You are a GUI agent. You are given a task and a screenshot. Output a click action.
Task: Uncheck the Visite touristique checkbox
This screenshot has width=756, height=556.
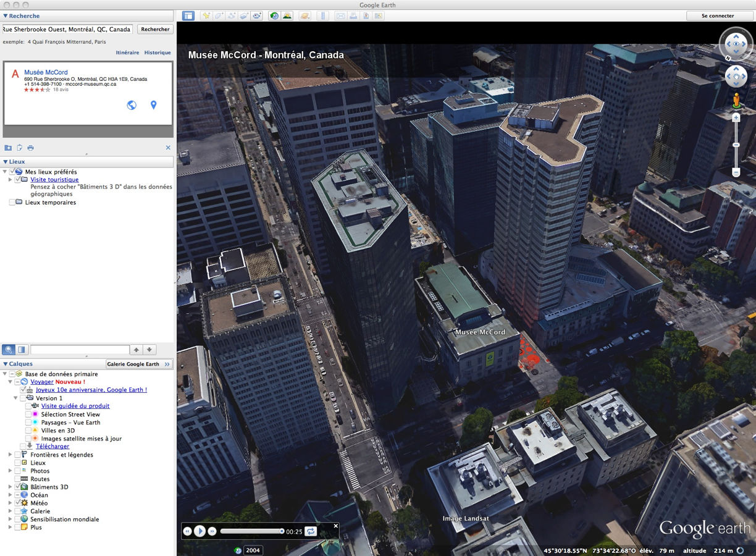click(18, 180)
